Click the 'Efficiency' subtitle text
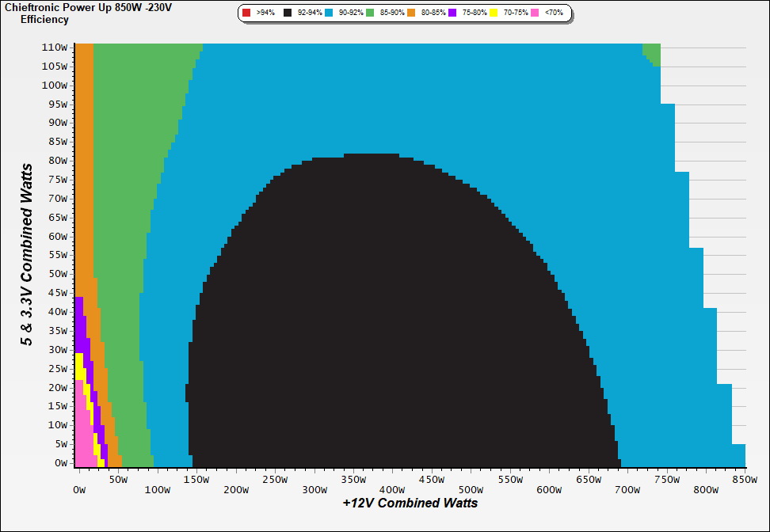This screenshot has height=532, width=770. coord(44,20)
